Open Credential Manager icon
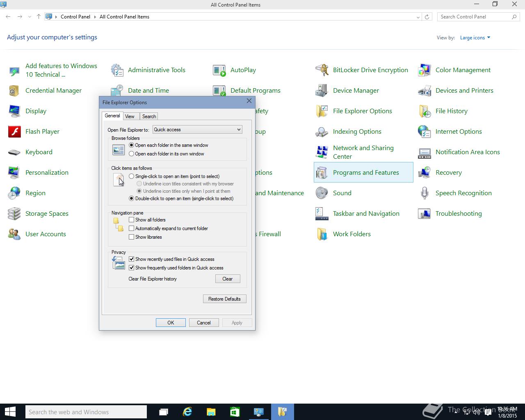Viewport: 525px width, 420px height. click(14, 91)
